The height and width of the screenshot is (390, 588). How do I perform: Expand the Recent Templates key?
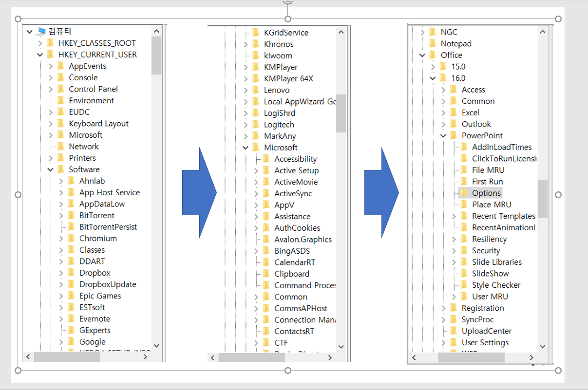454,216
